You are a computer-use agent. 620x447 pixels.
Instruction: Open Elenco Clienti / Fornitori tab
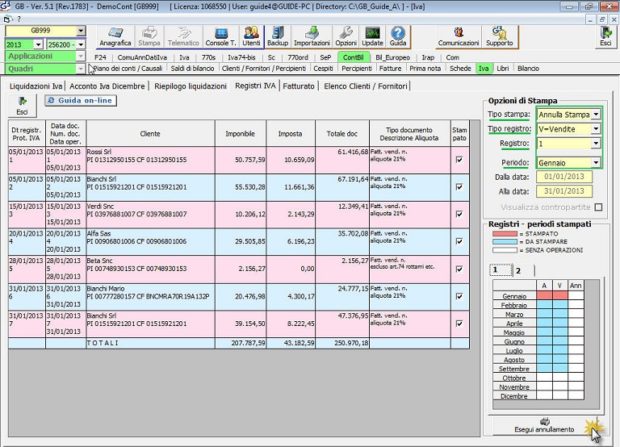tap(365, 86)
